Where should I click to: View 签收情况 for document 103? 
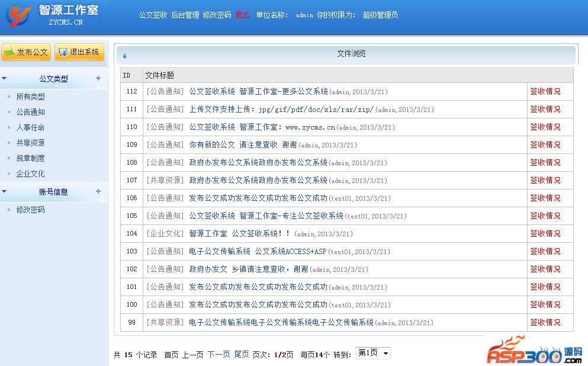(545, 251)
